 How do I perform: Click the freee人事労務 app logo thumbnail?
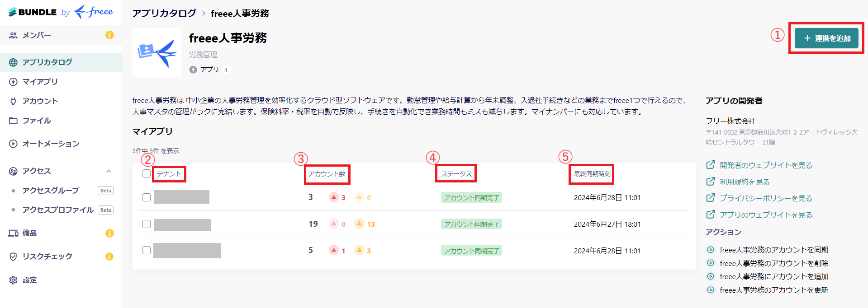pos(157,52)
